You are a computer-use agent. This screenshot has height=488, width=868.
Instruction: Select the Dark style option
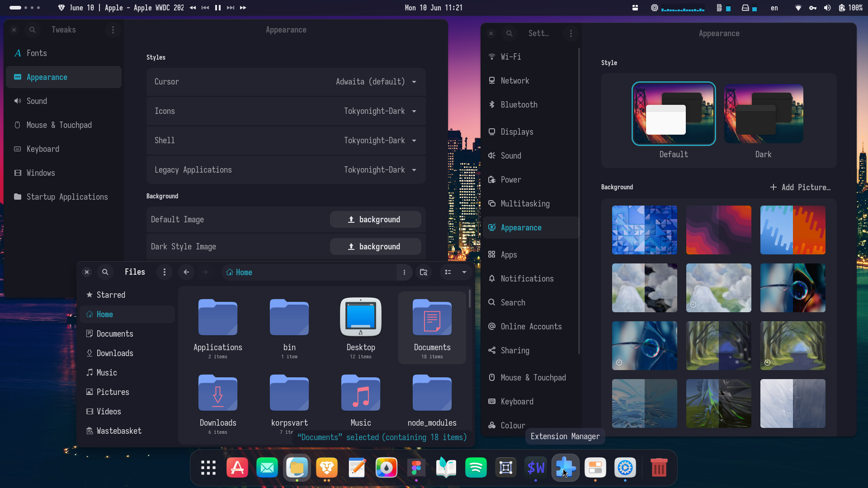(764, 114)
